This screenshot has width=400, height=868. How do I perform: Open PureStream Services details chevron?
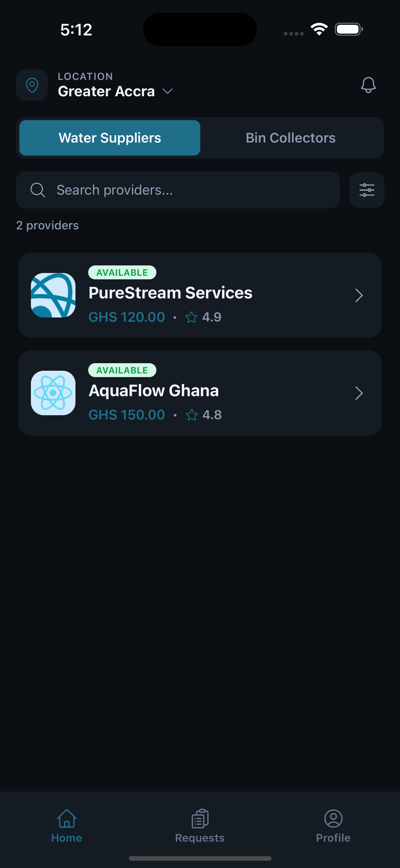359,295
